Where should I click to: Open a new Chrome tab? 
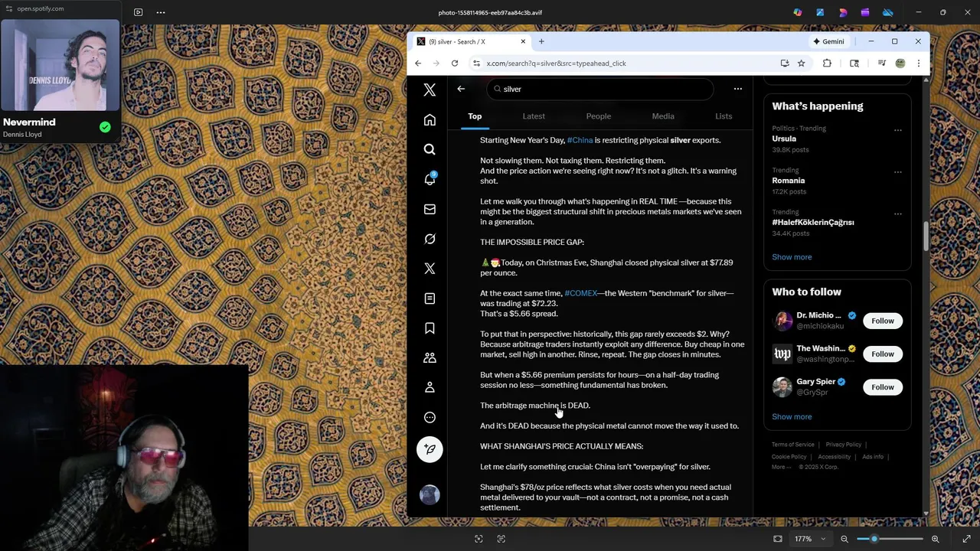click(x=541, y=41)
